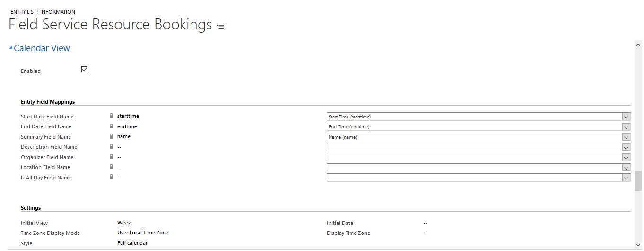Open the Name (name) summary dropdown
Screen dimensions: 644x251
pyautogui.click(x=479, y=137)
